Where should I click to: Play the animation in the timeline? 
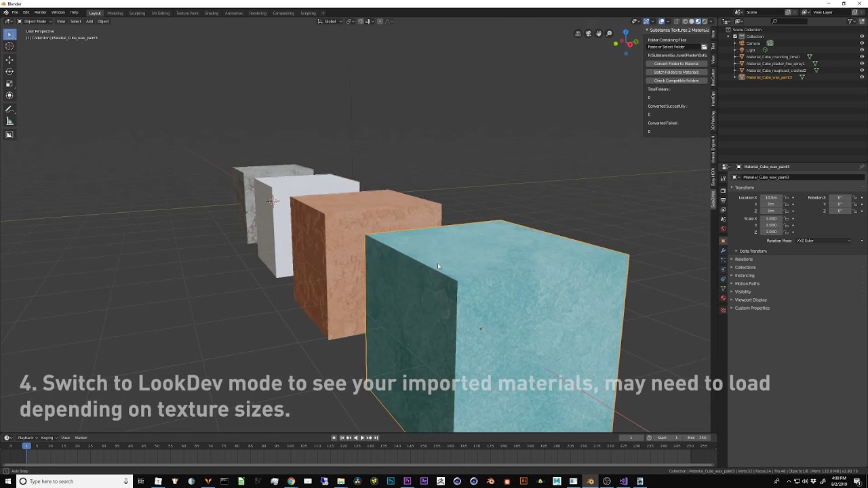362,438
